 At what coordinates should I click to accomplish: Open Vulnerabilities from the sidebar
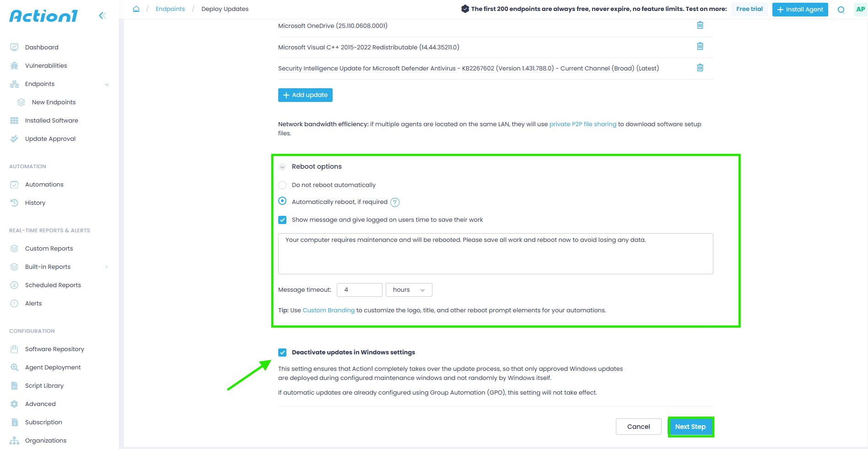46,66
